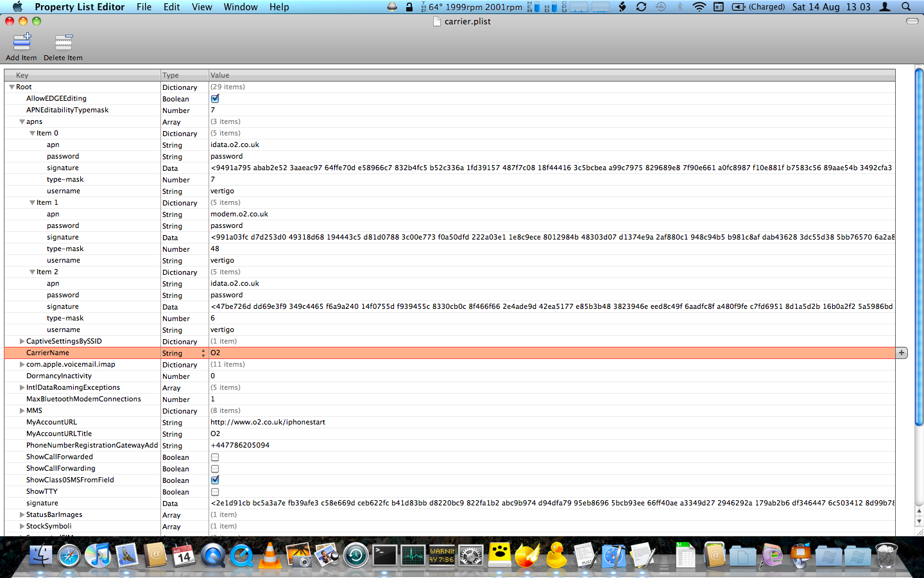924x578 pixels.
Task: Open the Window menu
Action: pos(241,6)
